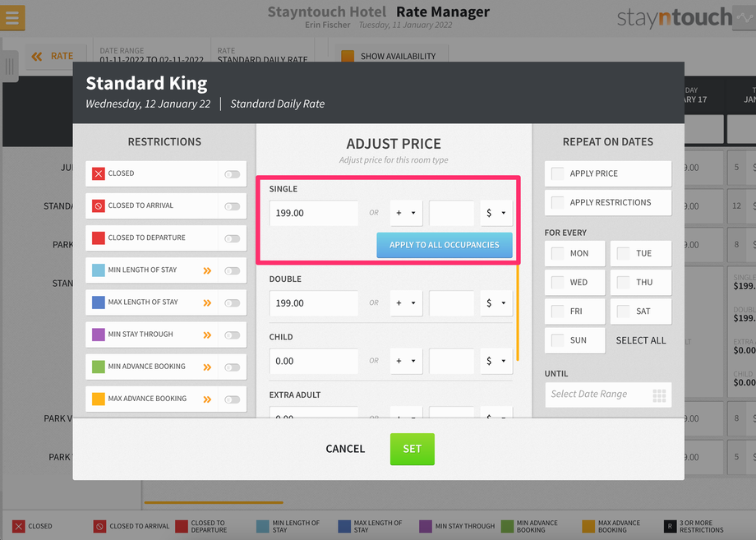Cancel the price adjustment dialog
The height and width of the screenshot is (540, 756).
(x=345, y=449)
